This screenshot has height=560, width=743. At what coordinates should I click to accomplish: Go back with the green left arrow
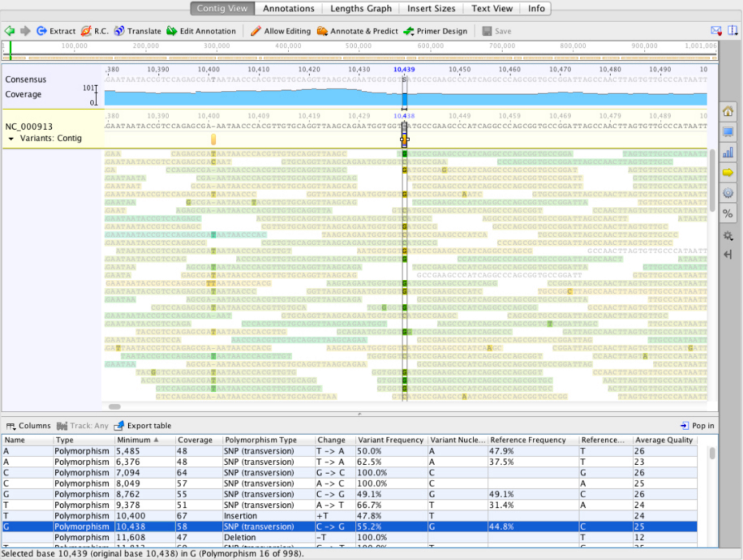9,31
